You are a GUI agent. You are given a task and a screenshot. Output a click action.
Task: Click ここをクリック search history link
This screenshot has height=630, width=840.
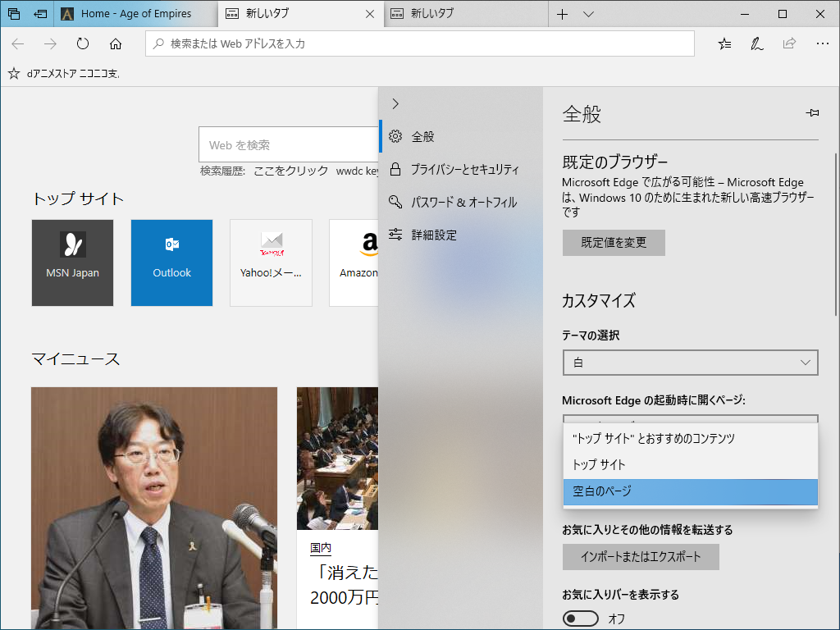290,171
